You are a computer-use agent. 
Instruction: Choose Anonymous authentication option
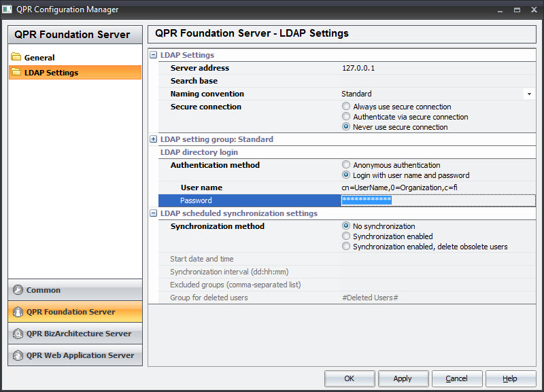(346, 164)
